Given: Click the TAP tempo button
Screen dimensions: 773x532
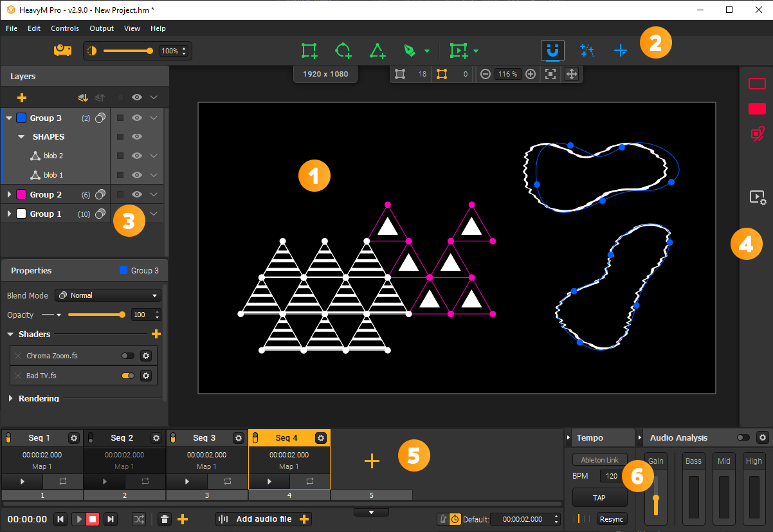Looking at the screenshot, I should (x=600, y=497).
